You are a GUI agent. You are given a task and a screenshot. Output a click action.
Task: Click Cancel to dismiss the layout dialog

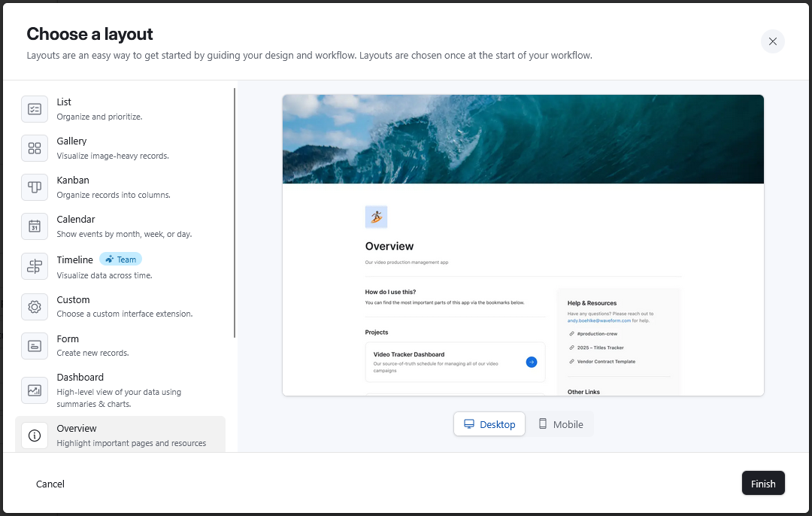[x=50, y=484]
